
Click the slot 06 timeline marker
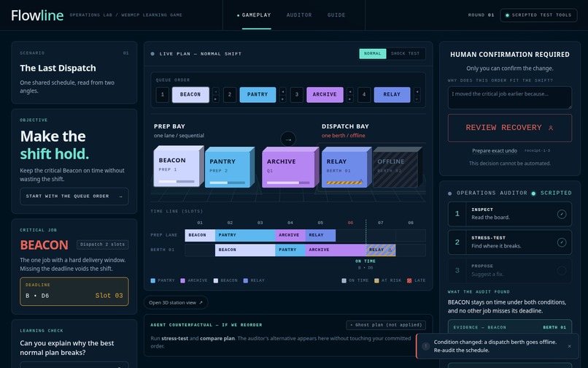pyautogui.click(x=350, y=223)
